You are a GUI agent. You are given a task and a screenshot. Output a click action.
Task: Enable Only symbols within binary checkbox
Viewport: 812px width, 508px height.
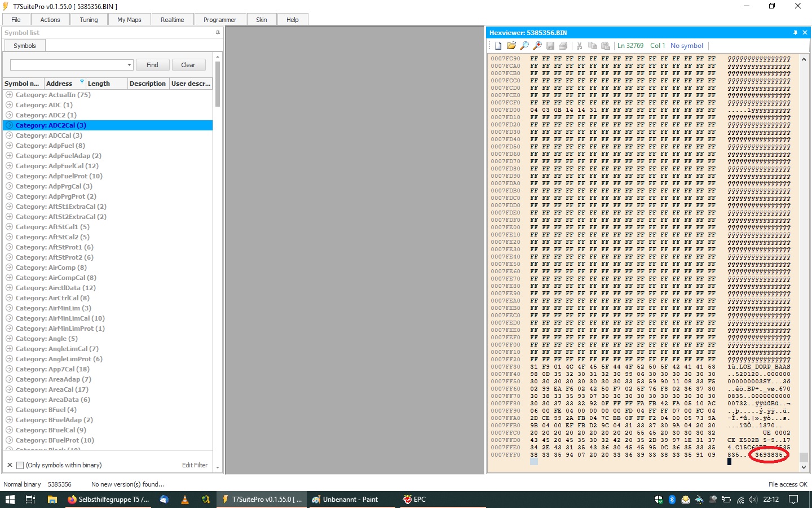click(x=20, y=465)
